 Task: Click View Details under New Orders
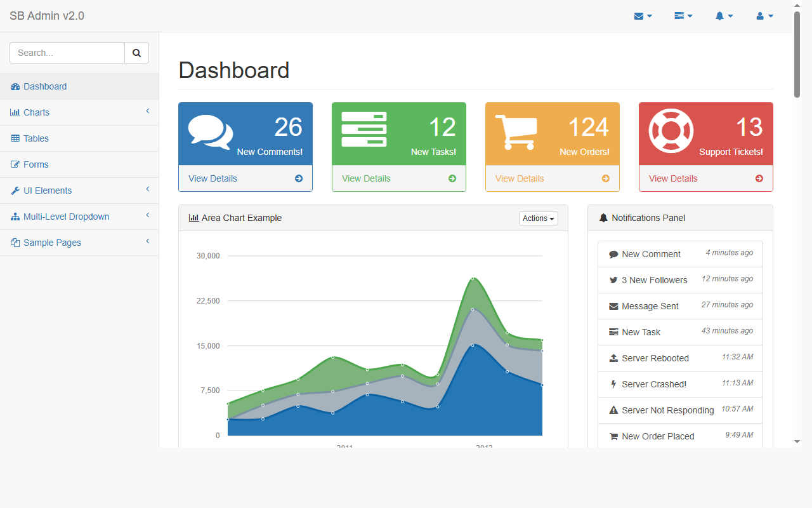click(x=520, y=178)
